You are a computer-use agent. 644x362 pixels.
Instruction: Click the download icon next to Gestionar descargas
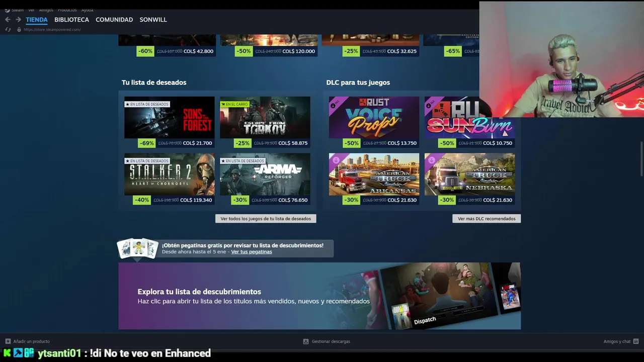point(305,341)
